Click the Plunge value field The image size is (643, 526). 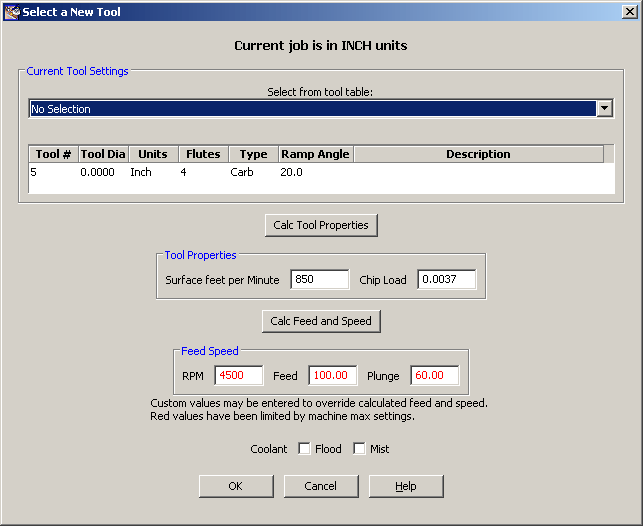coord(434,376)
